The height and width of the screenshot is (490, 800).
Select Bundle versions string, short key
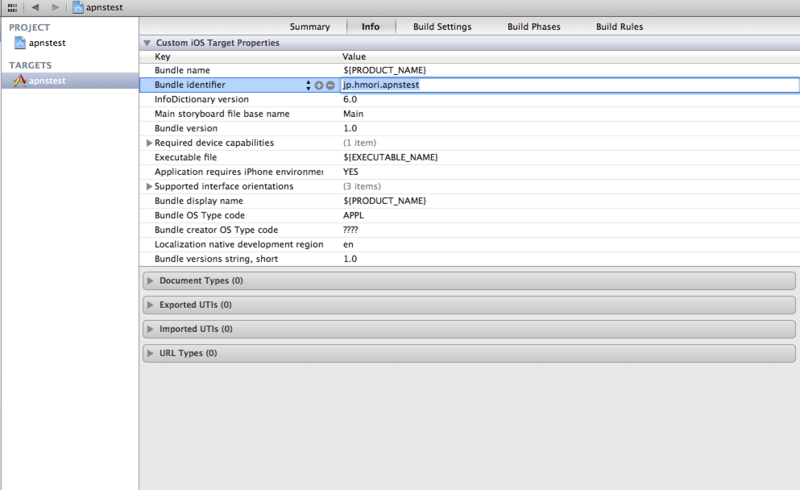pyautogui.click(x=216, y=259)
